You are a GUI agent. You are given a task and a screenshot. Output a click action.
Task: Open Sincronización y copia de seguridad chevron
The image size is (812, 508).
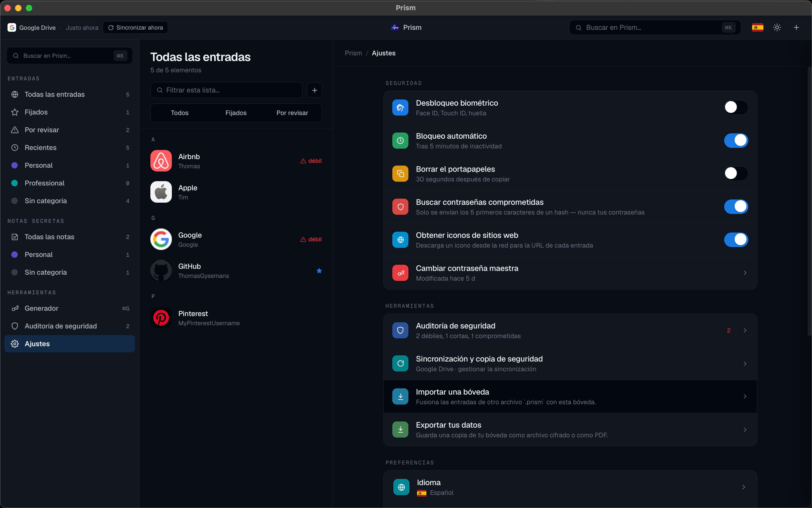coord(745,364)
